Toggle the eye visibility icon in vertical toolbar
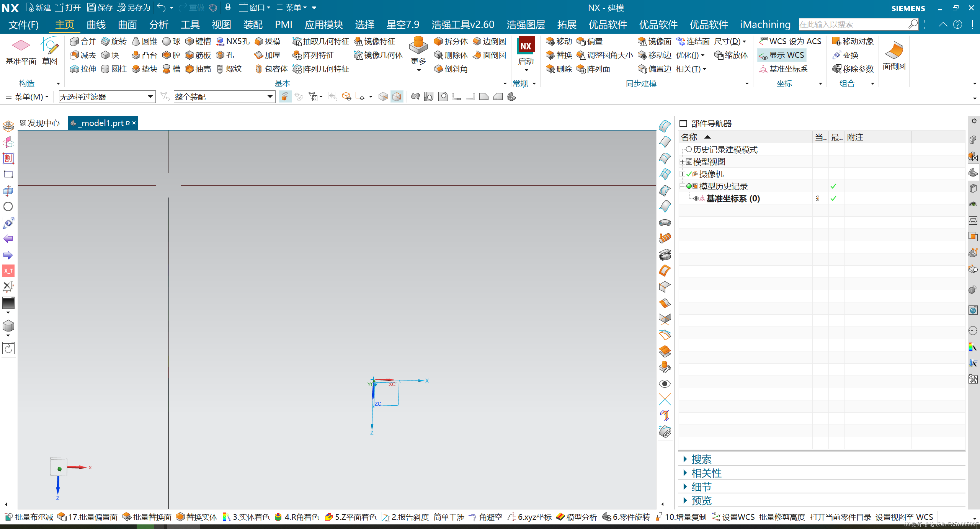The width and height of the screenshot is (980, 529). tap(665, 384)
